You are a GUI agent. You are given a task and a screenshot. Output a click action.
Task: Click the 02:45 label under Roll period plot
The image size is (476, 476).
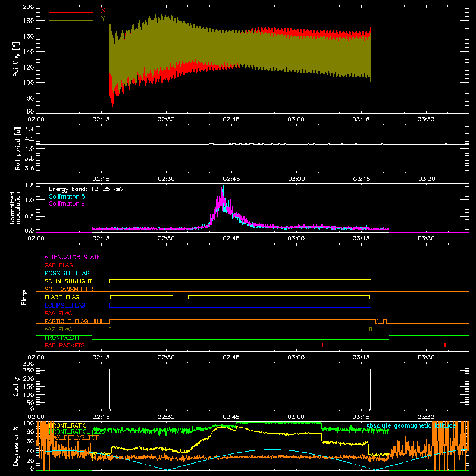pyautogui.click(x=231, y=179)
